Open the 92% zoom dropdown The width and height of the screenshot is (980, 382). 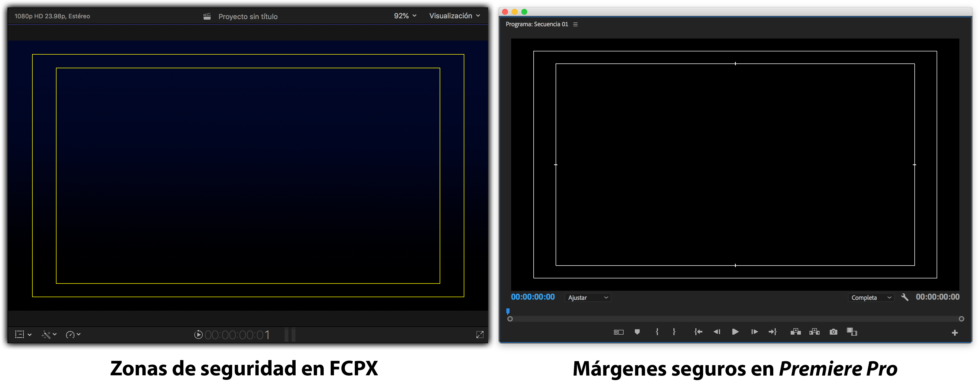405,16
